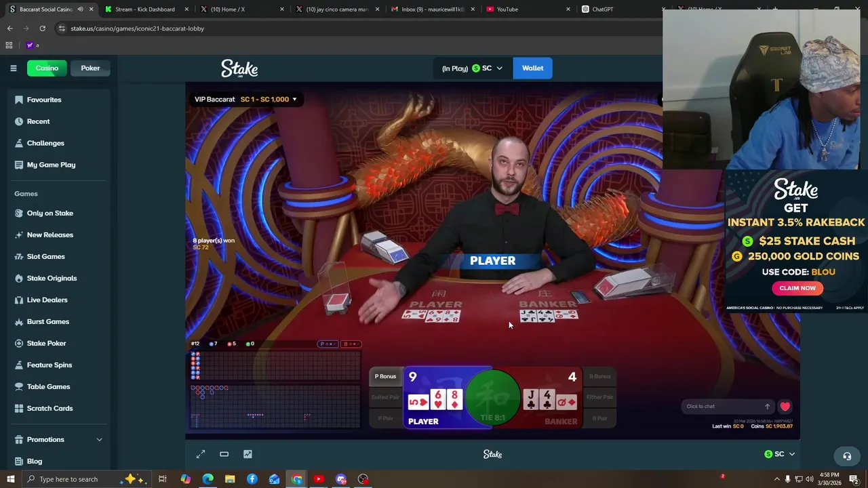Go back in browser history
Viewport: 868px width, 488px height.
[9, 28]
